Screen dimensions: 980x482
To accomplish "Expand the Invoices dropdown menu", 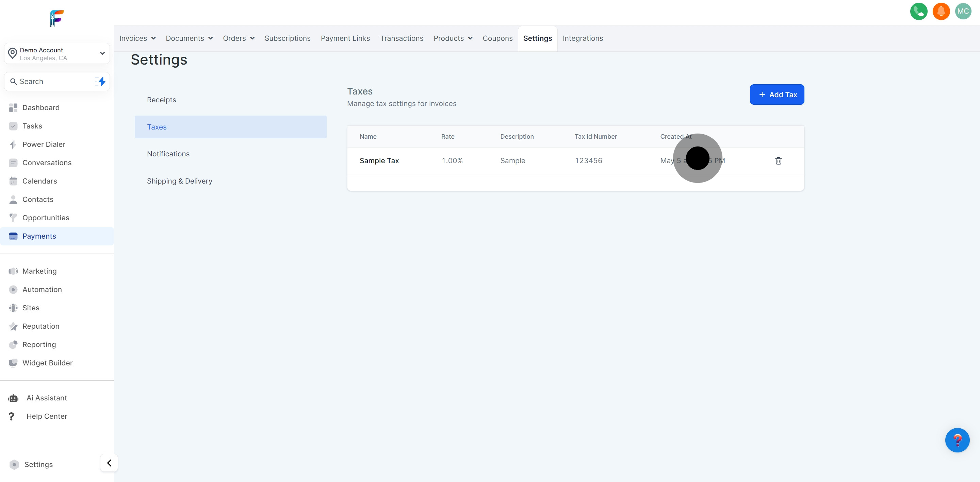I will [x=137, y=38].
